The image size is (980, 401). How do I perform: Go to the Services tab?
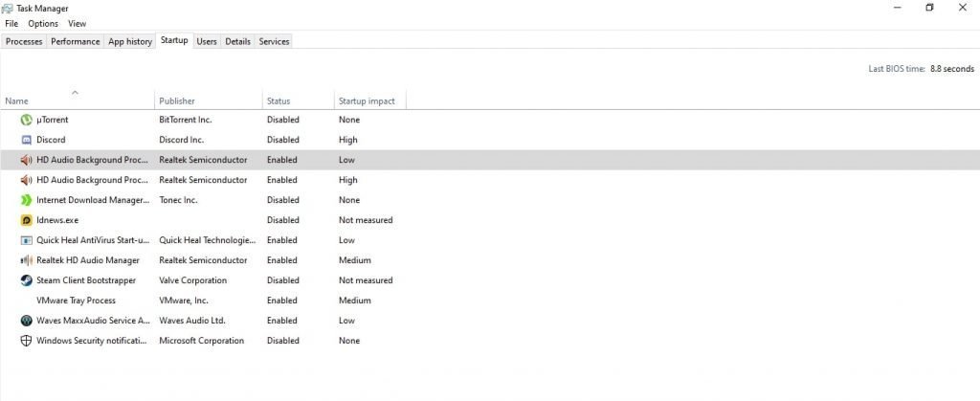point(274,41)
